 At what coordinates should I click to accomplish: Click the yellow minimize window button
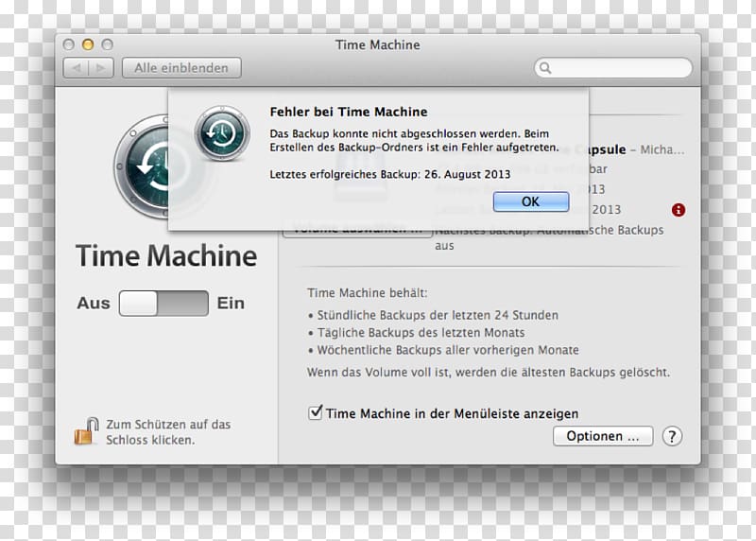click(x=88, y=44)
